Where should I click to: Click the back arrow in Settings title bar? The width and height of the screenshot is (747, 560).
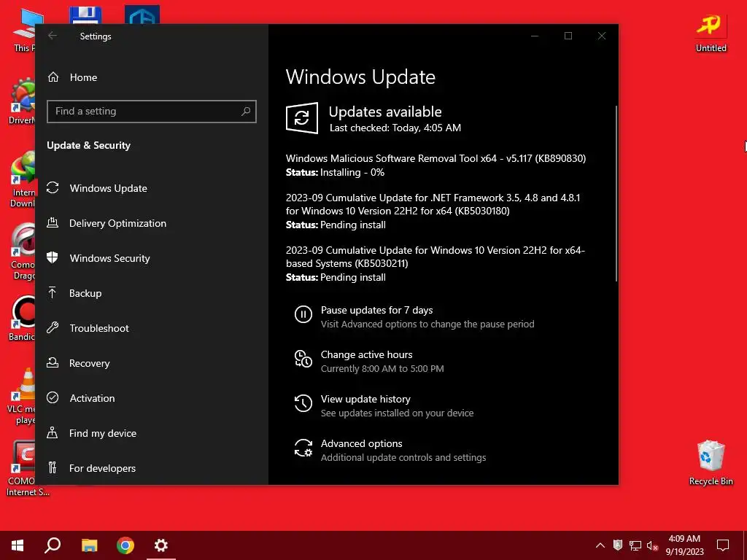pos(53,36)
